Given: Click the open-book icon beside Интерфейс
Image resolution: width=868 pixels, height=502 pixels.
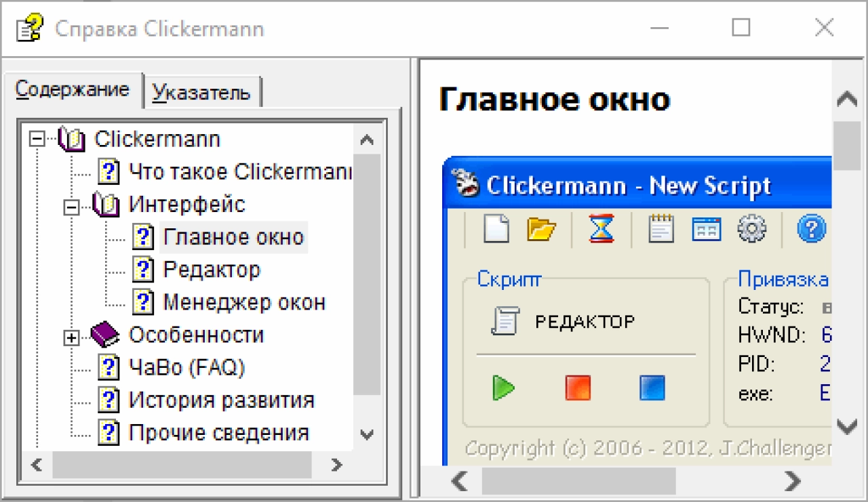Looking at the screenshot, I should (106, 205).
